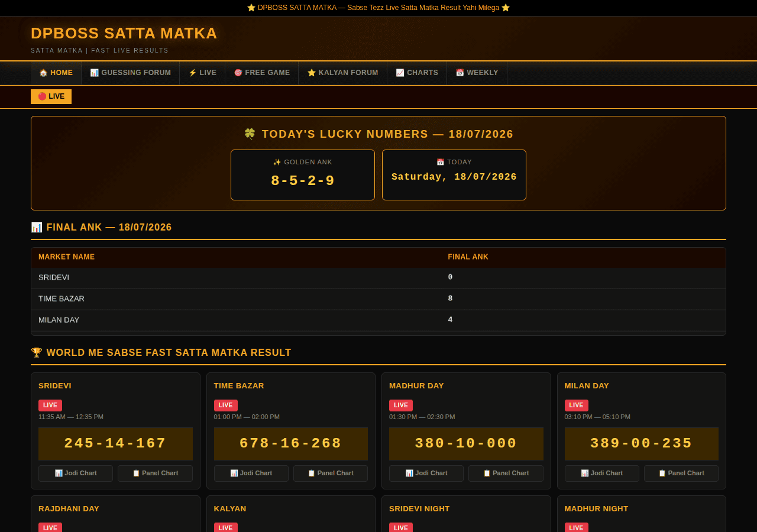Click the DPBOSS SATTA MATKA site title
757x532 pixels.
click(x=124, y=33)
